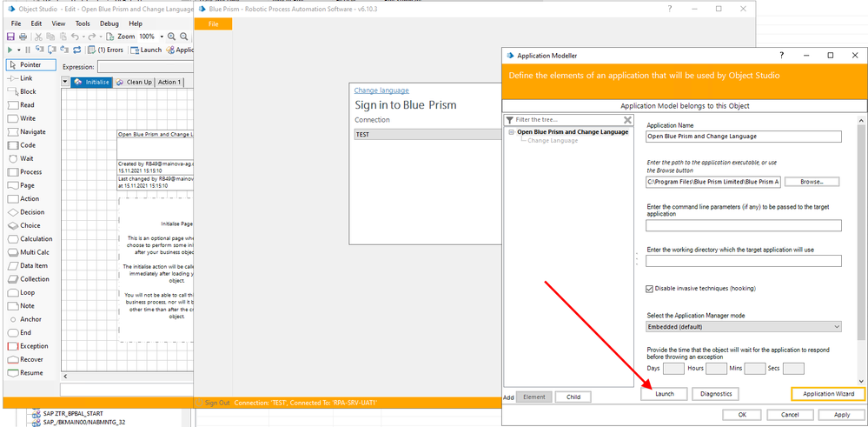Click the Reset (restart) debug icon
The height and width of the screenshot is (427, 868).
click(77, 50)
